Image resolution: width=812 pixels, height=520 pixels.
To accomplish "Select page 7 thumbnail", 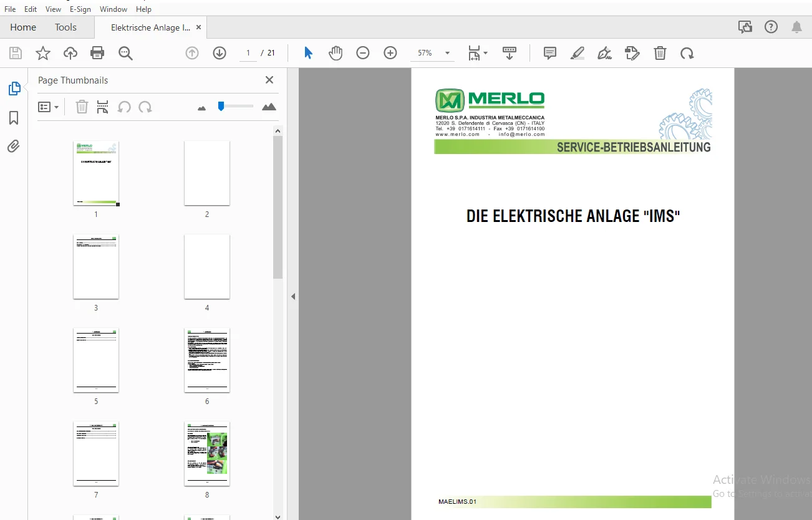I will (96, 453).
